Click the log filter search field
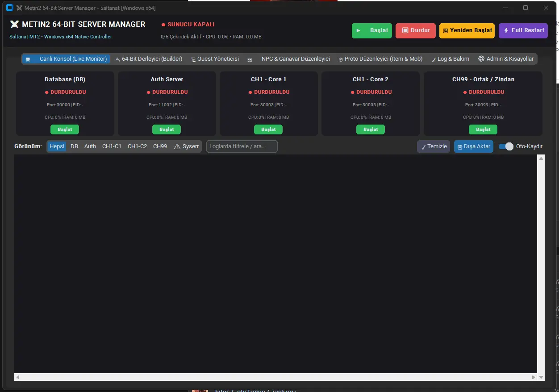 pyautogui.click(x=242, y=146)
